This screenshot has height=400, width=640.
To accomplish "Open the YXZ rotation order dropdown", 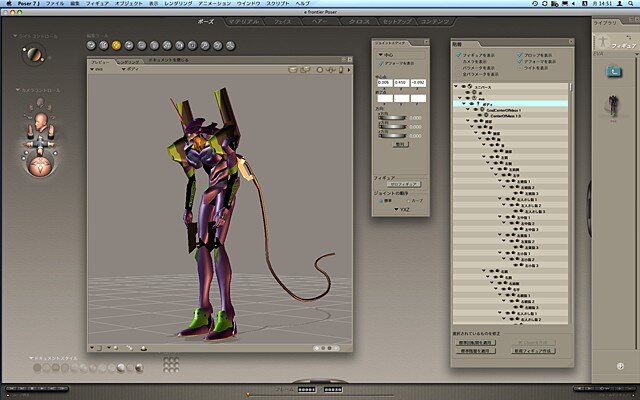I will click(x=402, y=209).
